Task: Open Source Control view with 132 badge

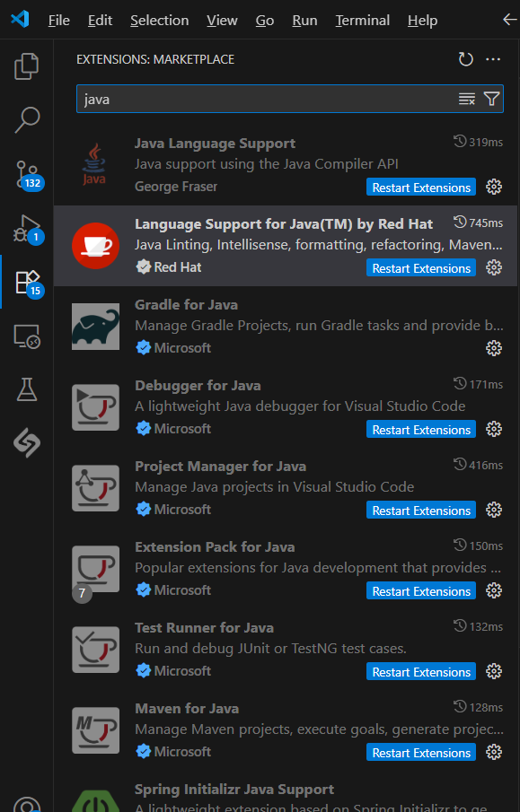Action: (28, 175)
